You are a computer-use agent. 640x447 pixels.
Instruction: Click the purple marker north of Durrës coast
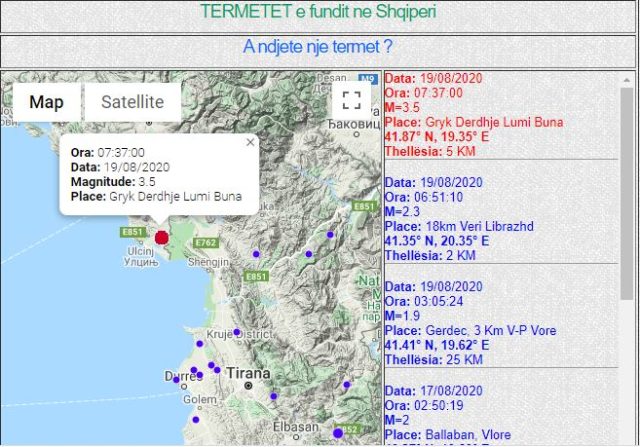[x=200, y=344]
